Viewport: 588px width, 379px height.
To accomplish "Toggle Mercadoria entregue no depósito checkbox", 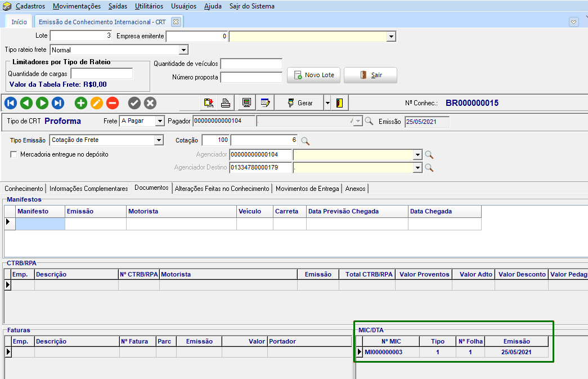I will click(14, 154).
